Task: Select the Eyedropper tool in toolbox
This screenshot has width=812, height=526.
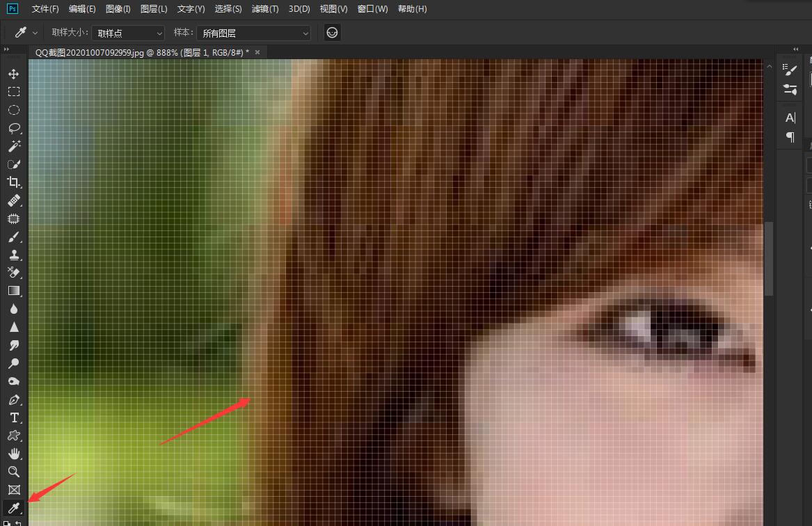Action: click(x=14, y=508)
